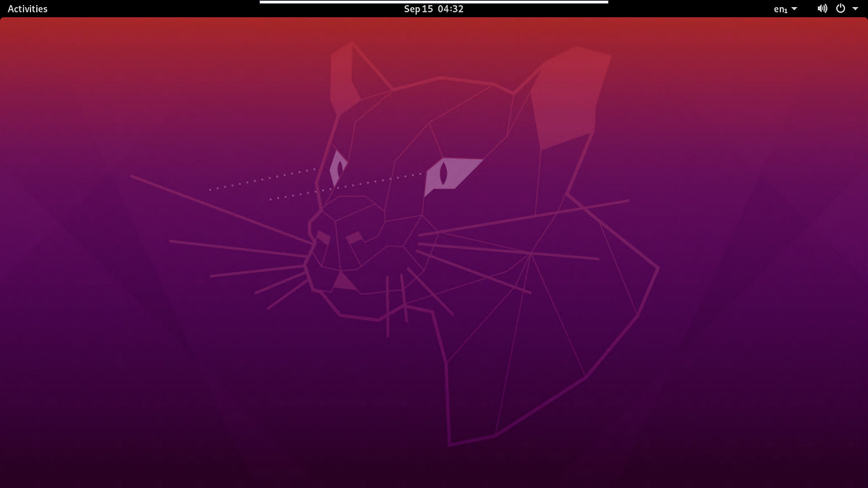Click the 04:32 clock display

[x=451, y=9]
